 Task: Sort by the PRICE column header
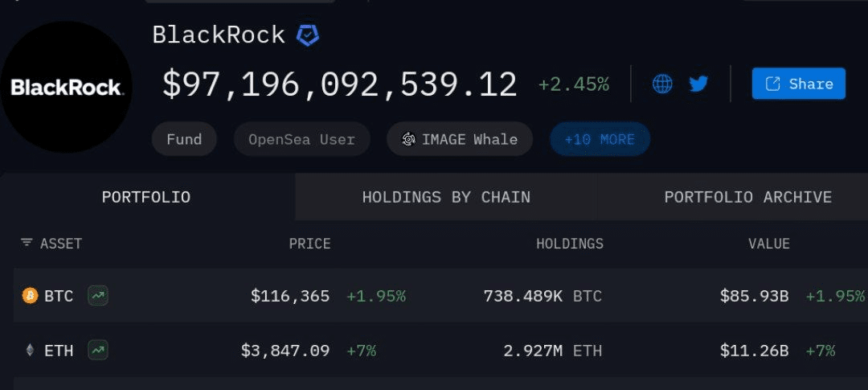click(310, 244)
